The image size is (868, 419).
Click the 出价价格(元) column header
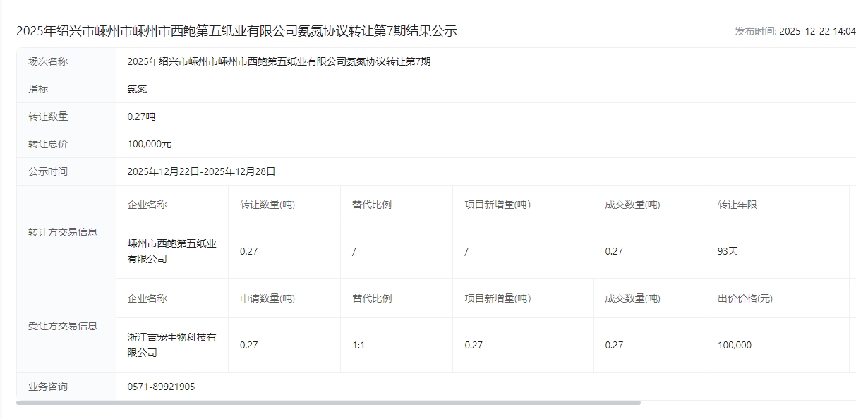click(x=745, y=298)
